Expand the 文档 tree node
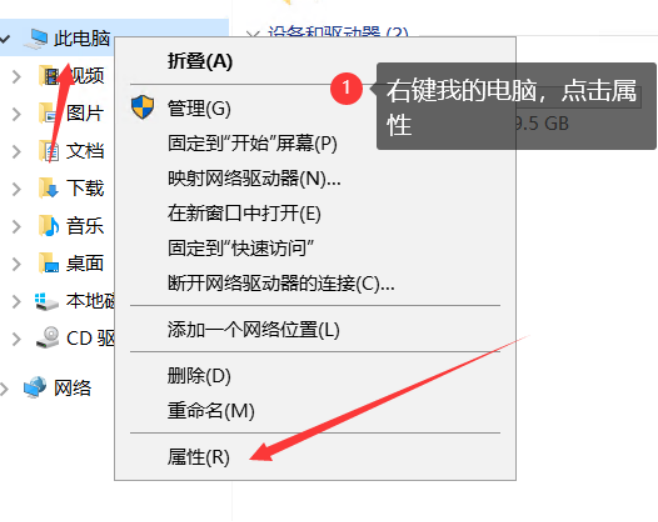658x522 pixels. [x=16, y=151]
